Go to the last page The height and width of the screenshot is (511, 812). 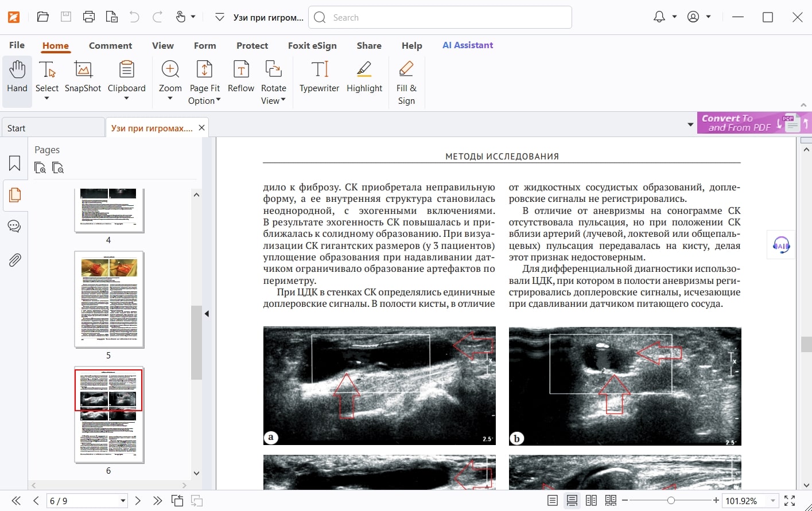tap(158, 501)
